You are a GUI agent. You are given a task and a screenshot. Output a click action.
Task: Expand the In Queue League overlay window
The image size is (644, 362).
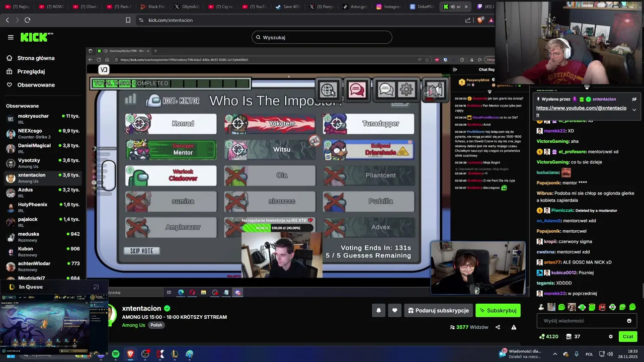pos(96,287)
